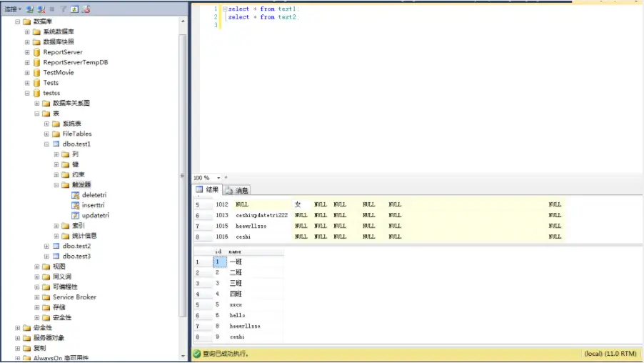Expand the ReportServerTempDB database
The width and height of the screenshot is (644, 363).
(x=27, y=62)
